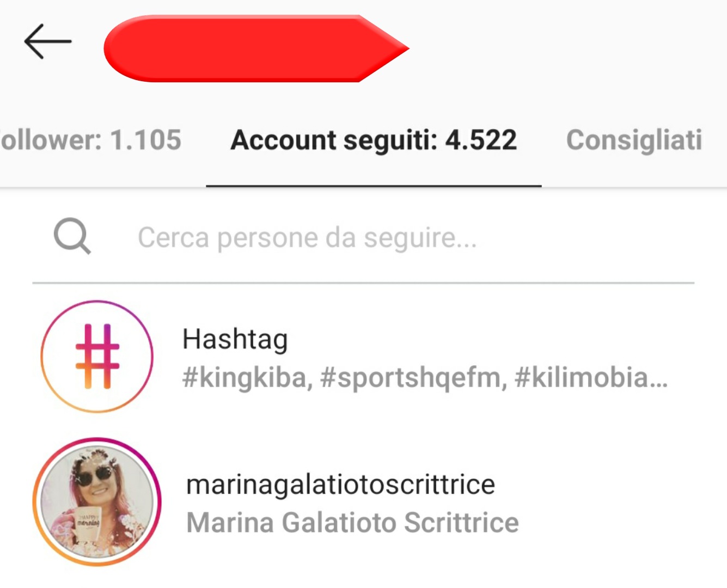Tap the #sportshqefm hashtag text

tap(413, 377)
